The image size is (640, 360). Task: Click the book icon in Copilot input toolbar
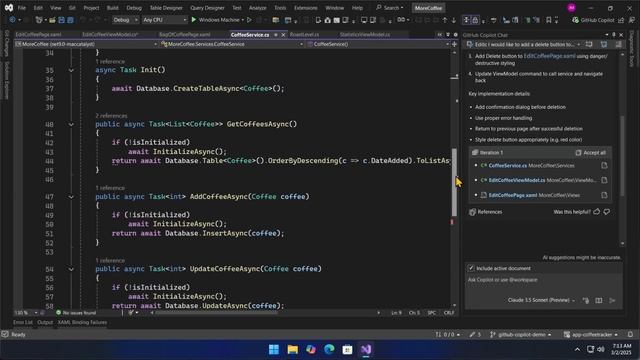599,300
